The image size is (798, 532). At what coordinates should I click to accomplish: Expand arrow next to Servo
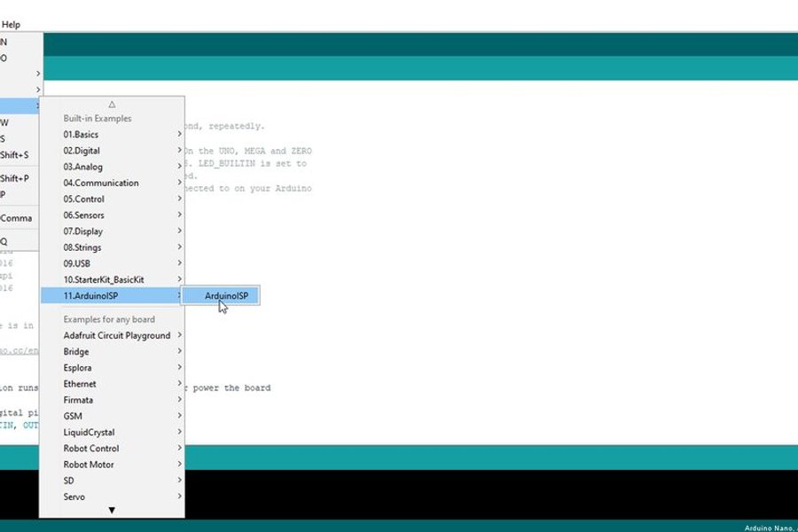[x=180, y=497]
